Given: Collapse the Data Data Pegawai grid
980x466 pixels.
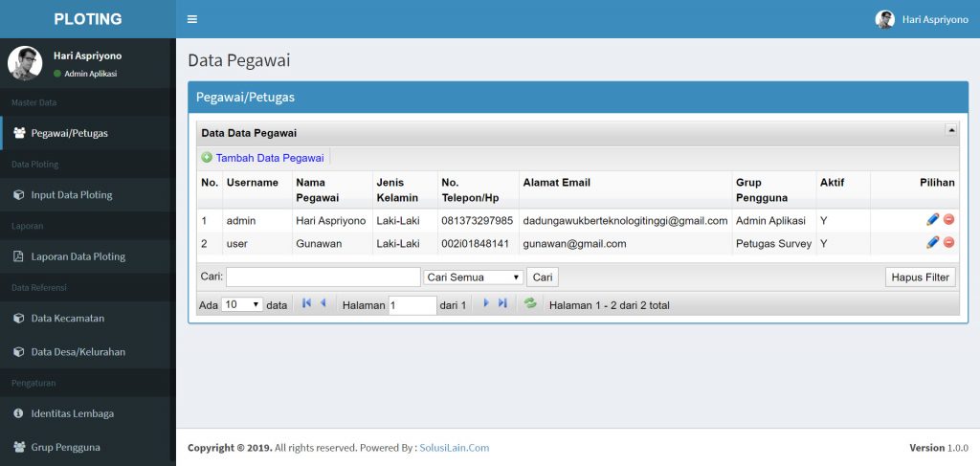Looking at the screenshot, I should 951,130.
